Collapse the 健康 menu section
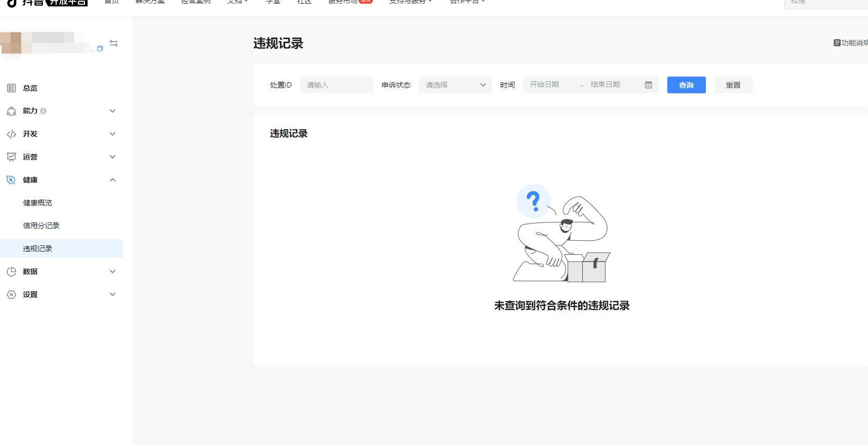The width and height of the screenshot is (868, 445). click(x=112, y=180)
